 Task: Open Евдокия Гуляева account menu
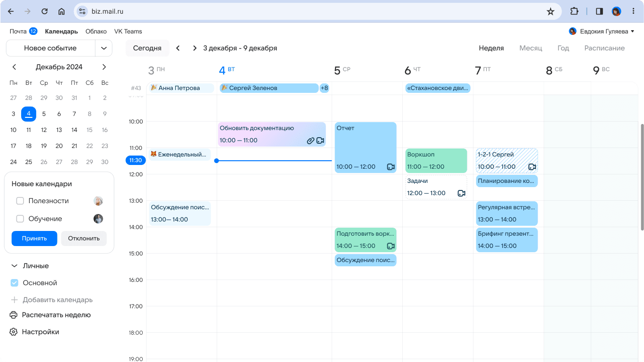(x=602, y=32)
